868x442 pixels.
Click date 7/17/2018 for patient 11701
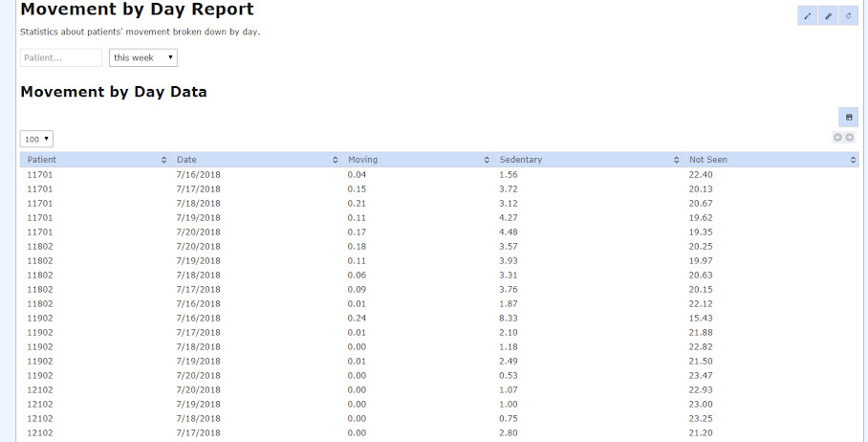198,188
